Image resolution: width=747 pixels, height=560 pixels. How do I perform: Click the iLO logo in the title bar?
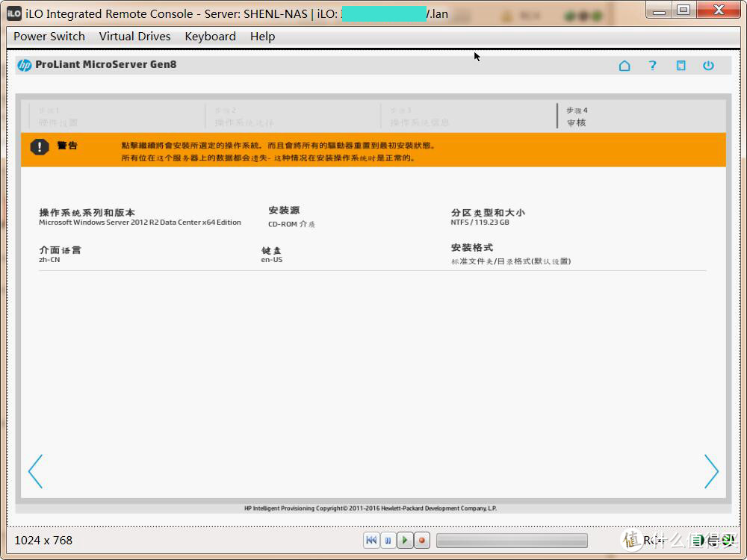click(x=12, y=13)
